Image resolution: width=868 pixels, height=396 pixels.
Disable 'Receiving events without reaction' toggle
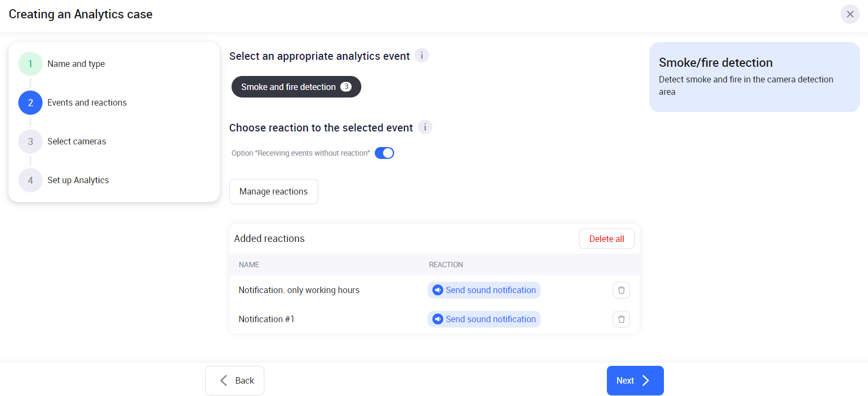(384, 153)
